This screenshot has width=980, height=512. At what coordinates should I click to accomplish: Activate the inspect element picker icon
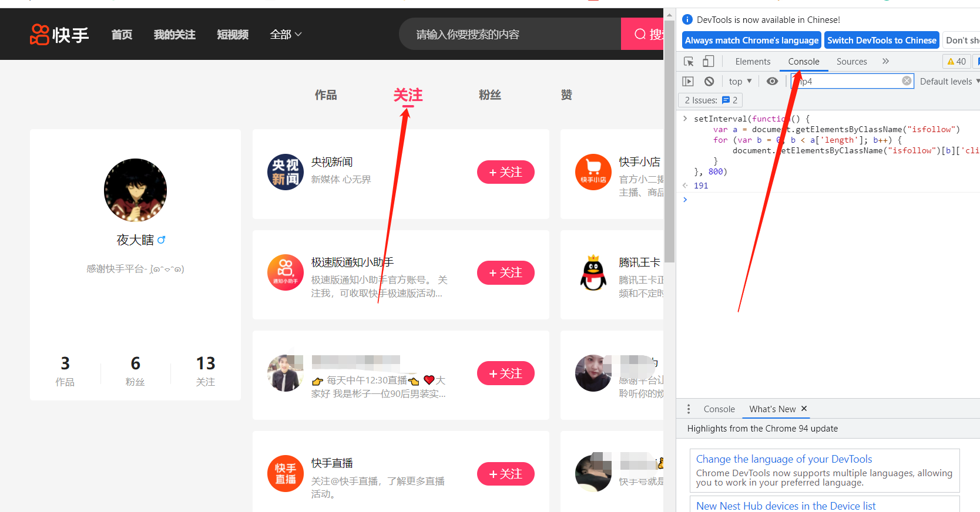[x=689, y=62]
